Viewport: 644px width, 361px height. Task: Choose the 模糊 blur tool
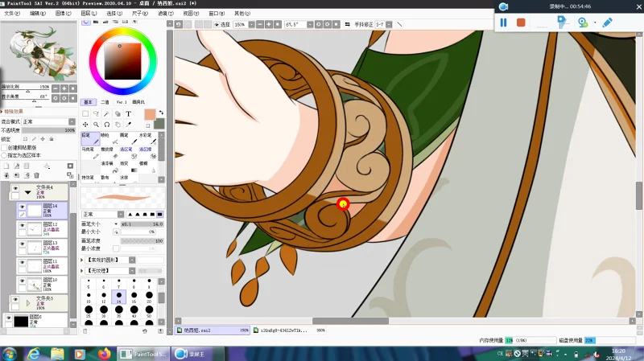(148, 167)
